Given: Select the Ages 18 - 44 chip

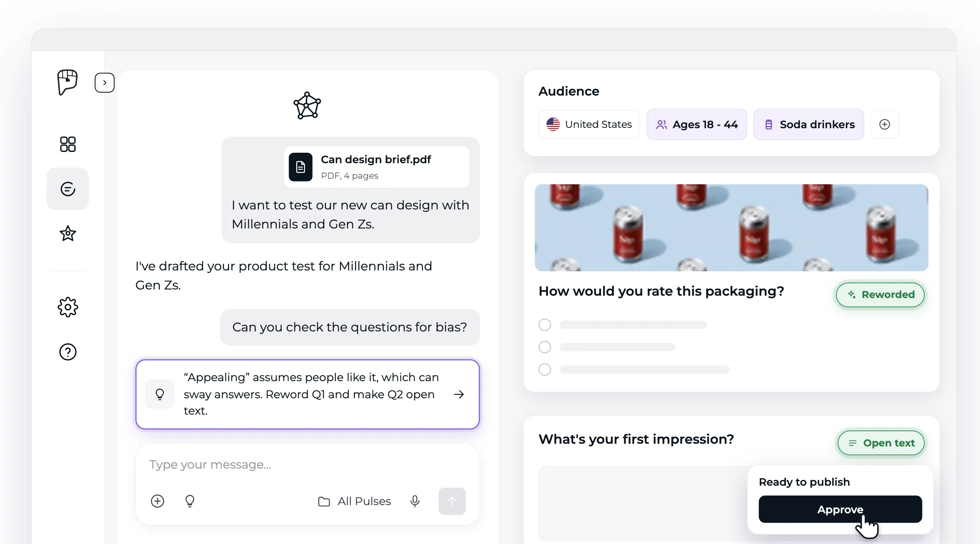Looking at the screenshot, I should point(696,124).
